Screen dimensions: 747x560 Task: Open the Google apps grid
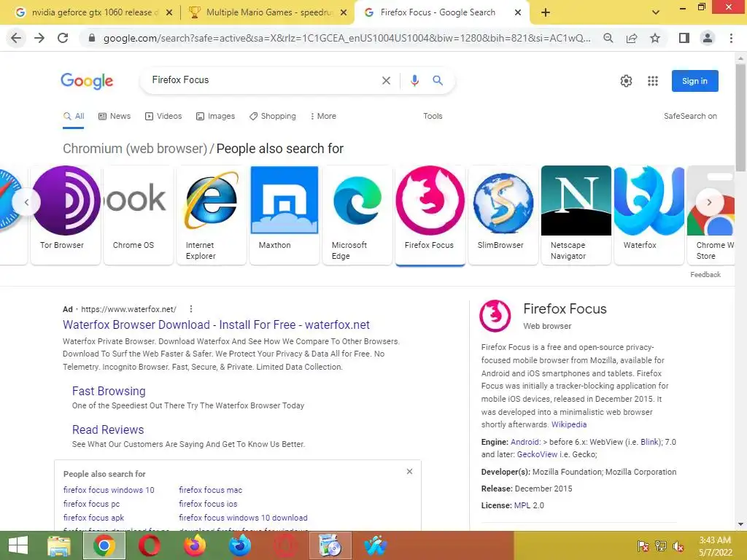click(x=653, y=81)
